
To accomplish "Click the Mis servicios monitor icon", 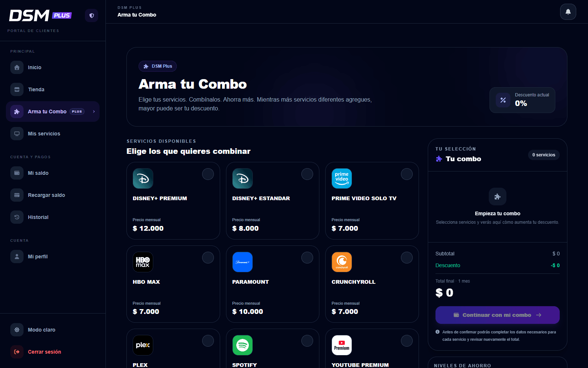I will (x=17, y=134).
